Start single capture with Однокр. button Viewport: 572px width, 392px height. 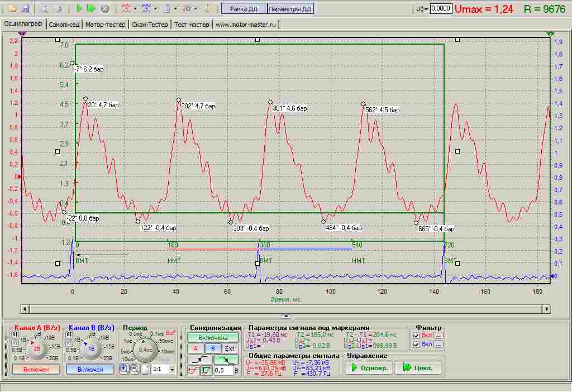[369, 368]
